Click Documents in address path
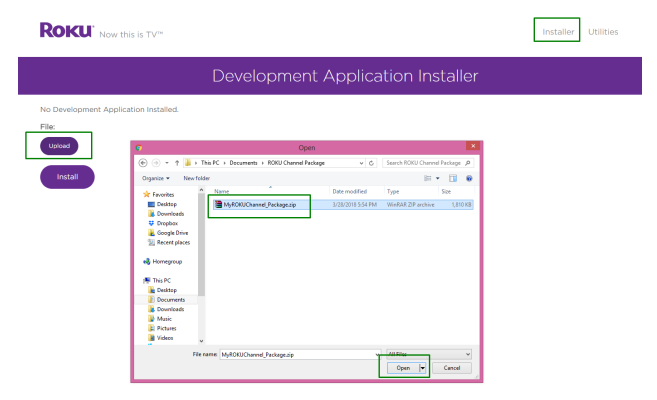Viewport: 657px width, 400px height. (x=243, y=163)
